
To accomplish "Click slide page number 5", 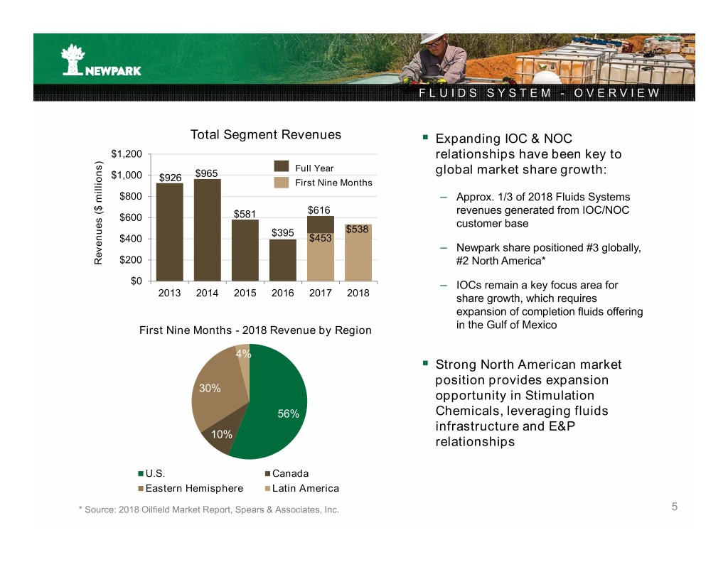I will (673, 507).
